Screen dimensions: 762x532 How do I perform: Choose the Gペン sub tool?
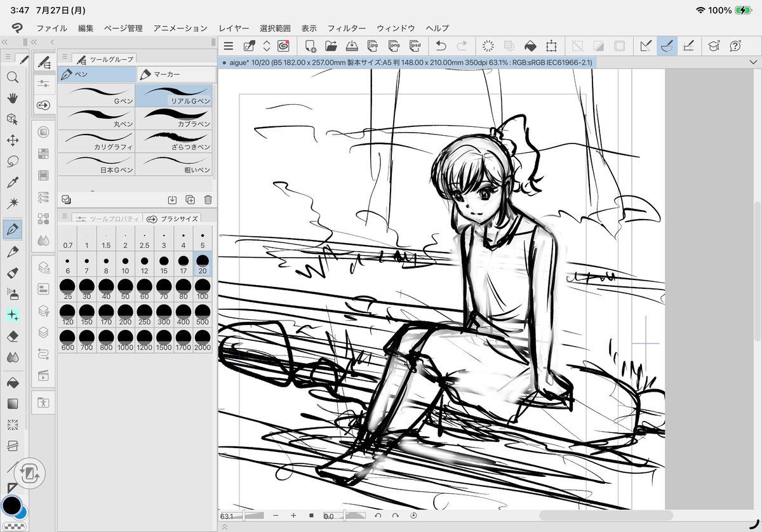(97, 95)
